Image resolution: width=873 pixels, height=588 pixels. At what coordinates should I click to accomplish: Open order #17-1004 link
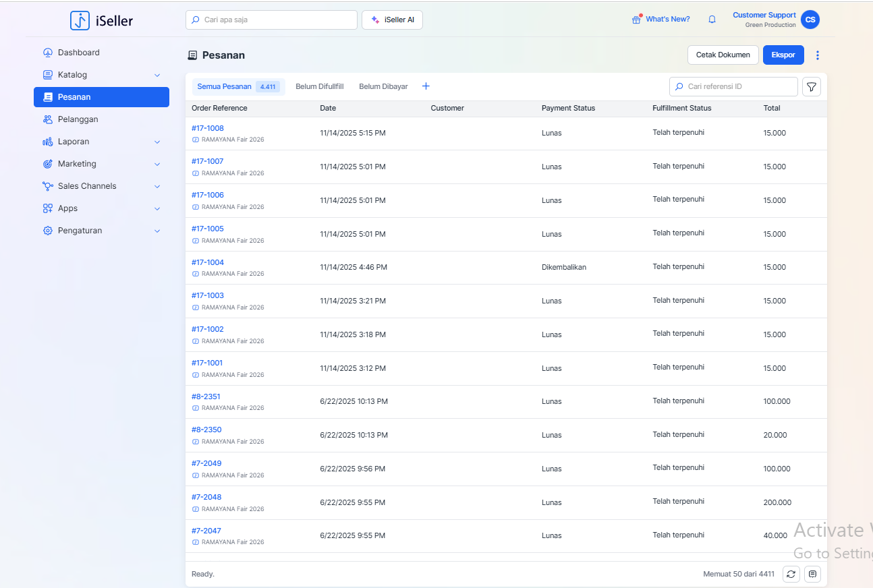point(208,262)
